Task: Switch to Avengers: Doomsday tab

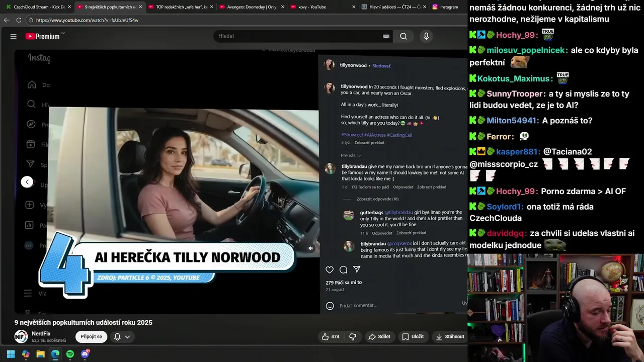Action: [251, 7]
